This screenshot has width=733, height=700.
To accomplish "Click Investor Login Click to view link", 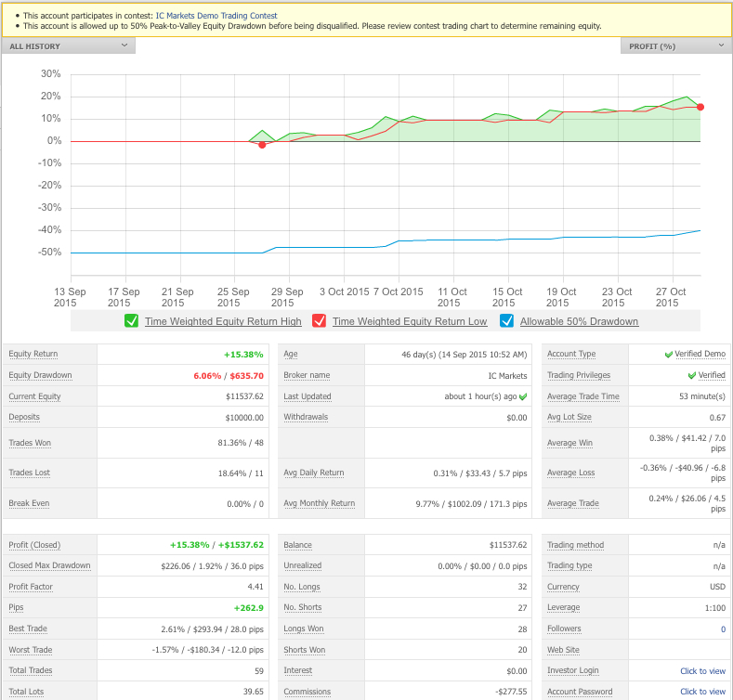I will (702, 671).
